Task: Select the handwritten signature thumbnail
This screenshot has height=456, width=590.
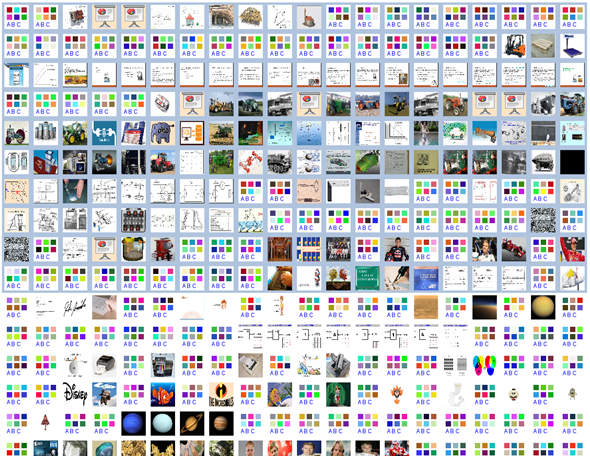Action: (75, 307)
